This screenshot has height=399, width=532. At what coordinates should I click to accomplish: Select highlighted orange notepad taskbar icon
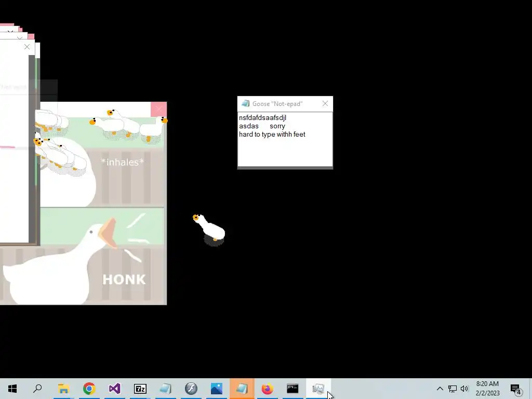[242, 389]
